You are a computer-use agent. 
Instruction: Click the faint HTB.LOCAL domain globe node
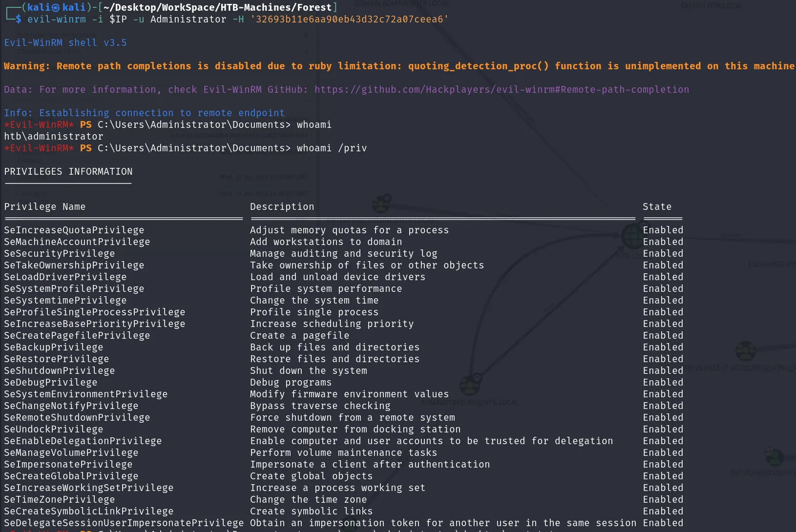pyautogui.click(x=632, y=236)
